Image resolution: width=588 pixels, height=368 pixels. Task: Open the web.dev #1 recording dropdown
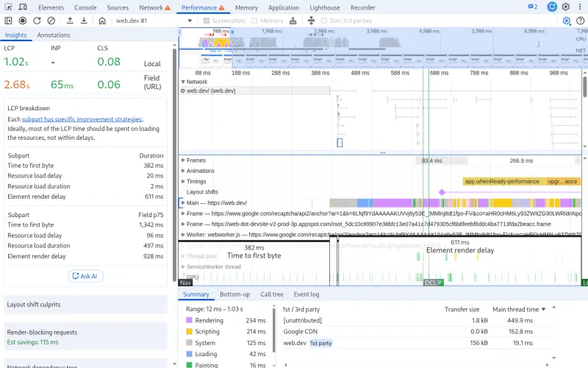pyautogui.click(x=154, y=21)
